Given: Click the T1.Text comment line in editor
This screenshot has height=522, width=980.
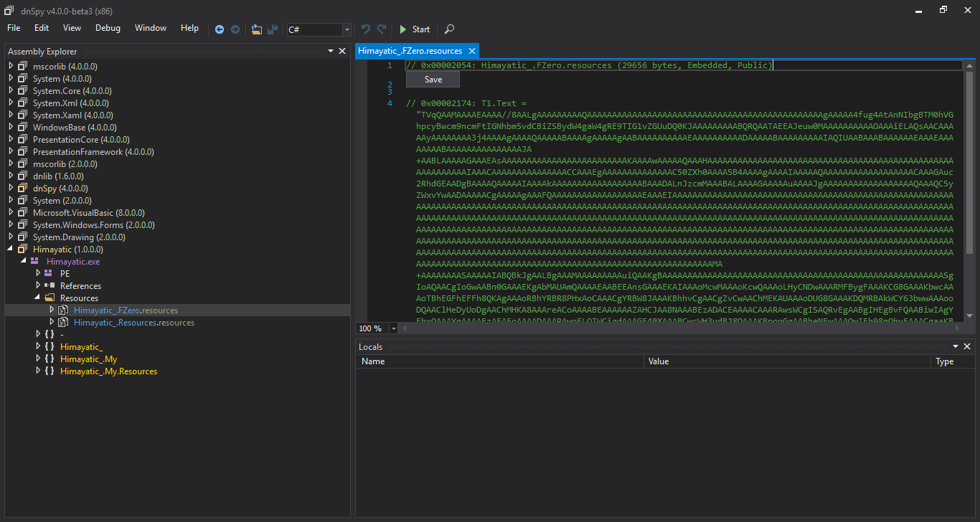Looking at the screenshot, I should point(466,103).
